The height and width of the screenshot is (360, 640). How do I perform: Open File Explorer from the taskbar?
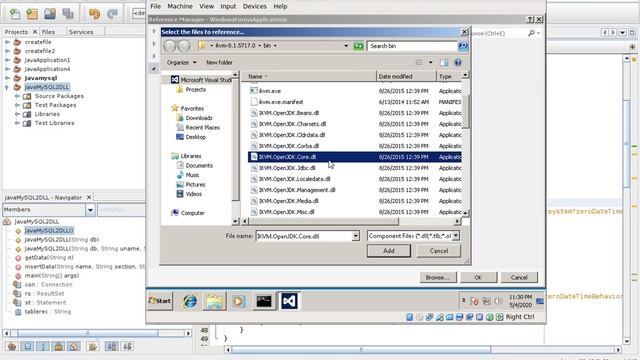tap(215, 301)
